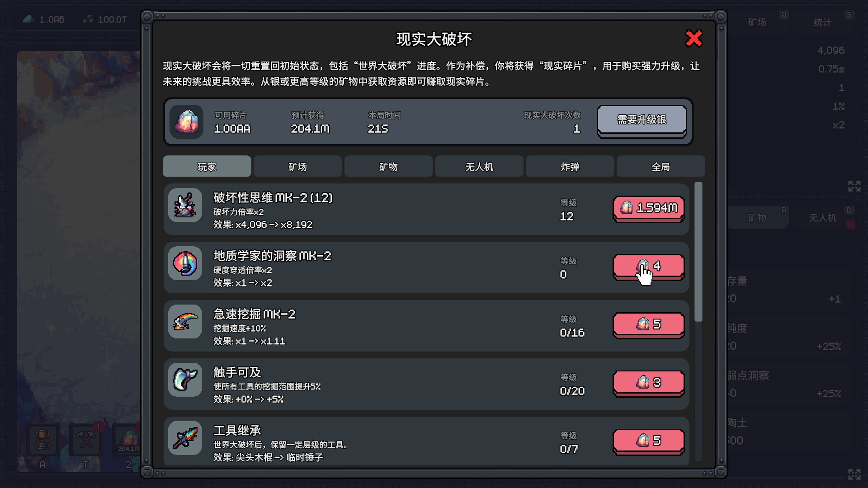The width and height of the screenshot is (868, 488).
Task: Open the 无人机 upgrade tab
Action: [479, 166]
